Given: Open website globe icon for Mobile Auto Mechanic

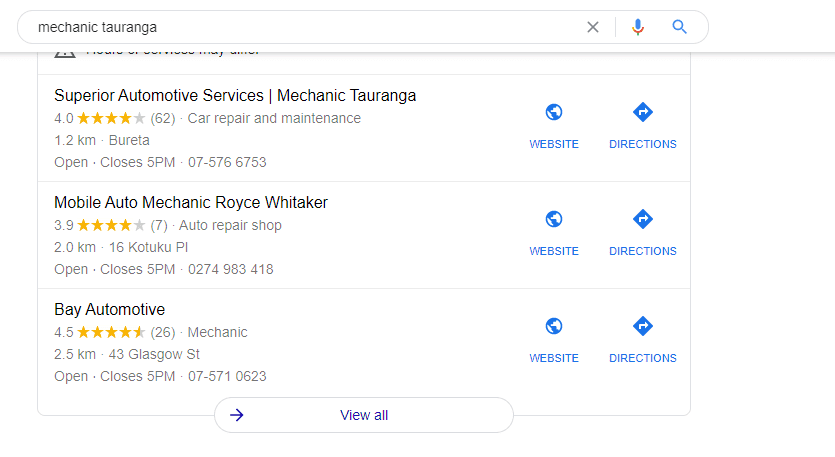Looking at the screenshot, I should tap(554, 219).
